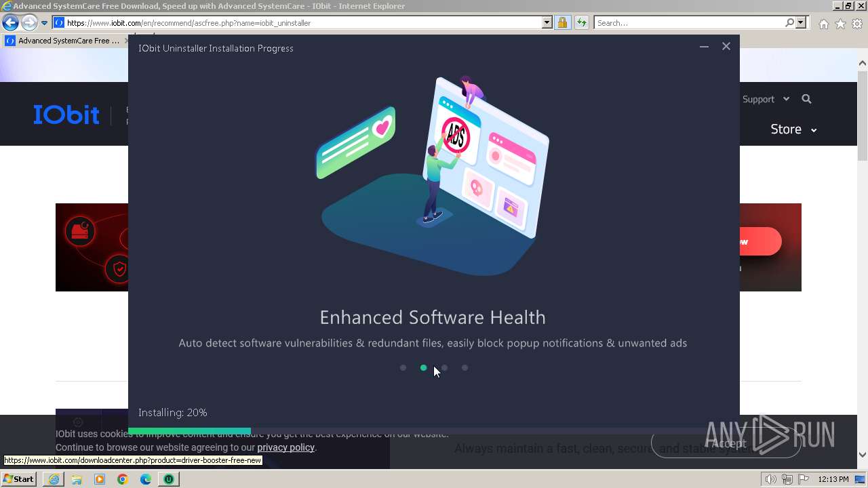
Task: Restore down the Internet Explorer window
Action: click(848, 6)
